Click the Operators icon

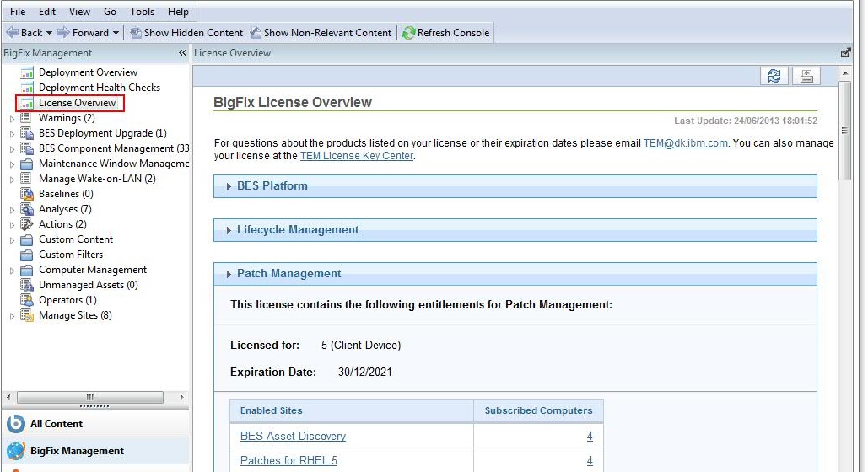coord(27,300)
